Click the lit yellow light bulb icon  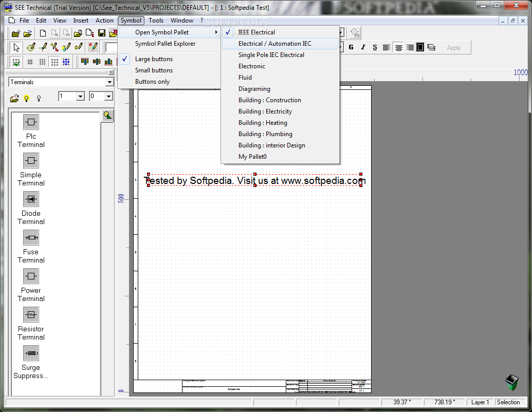coord(26,98)
